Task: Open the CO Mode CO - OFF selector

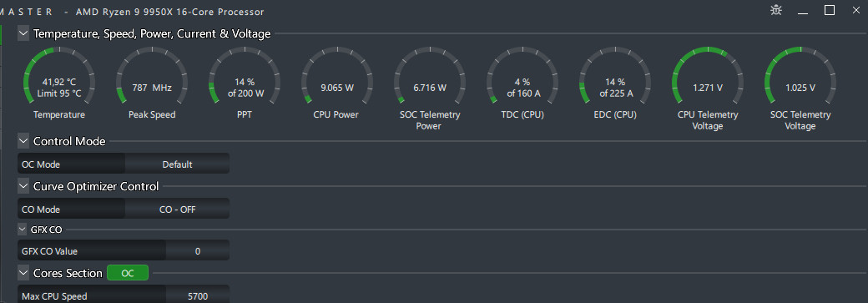Action: tap(177, 210)
